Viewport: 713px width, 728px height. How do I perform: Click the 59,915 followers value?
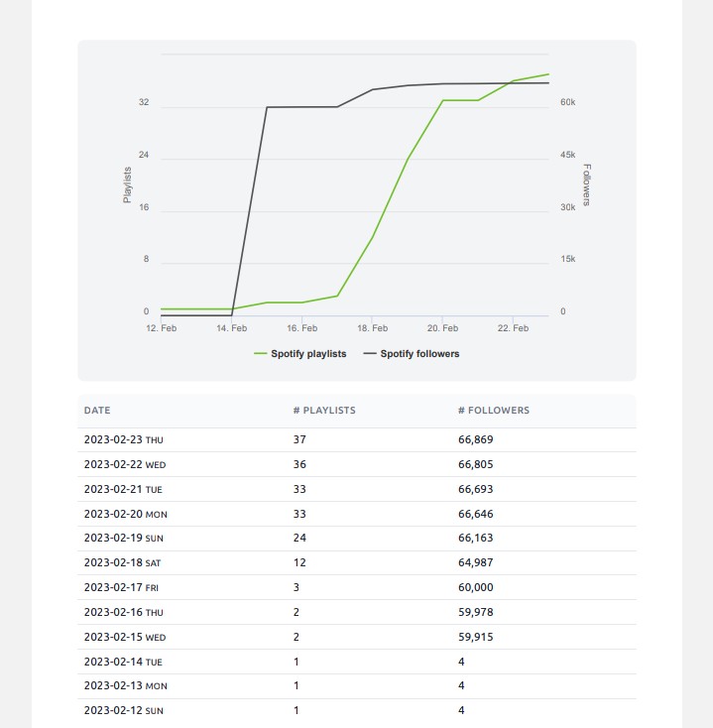(x=475, y=637)
